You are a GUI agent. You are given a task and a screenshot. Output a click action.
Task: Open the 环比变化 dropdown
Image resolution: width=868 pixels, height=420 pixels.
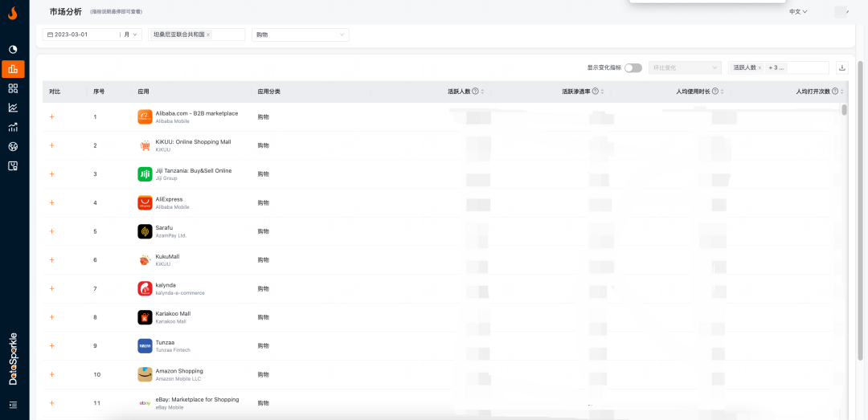(x=684, y=67)
